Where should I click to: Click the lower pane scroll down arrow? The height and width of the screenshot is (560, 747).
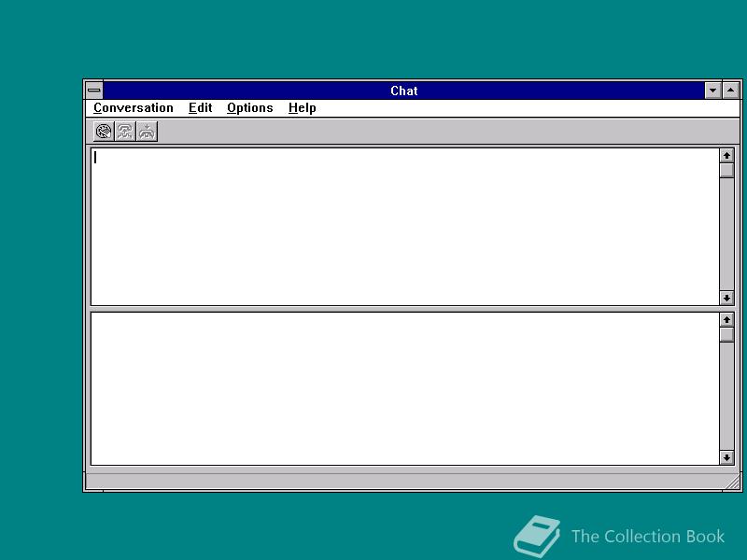[726, 457]
